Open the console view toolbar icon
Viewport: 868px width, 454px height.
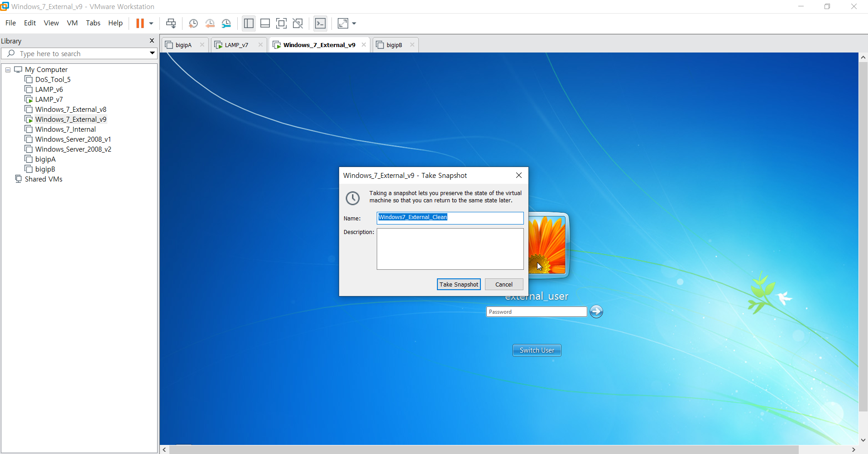321,23
